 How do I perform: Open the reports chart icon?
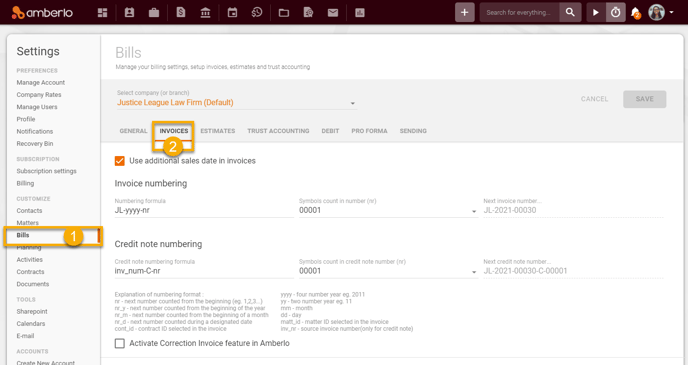[x=360, y=13]
